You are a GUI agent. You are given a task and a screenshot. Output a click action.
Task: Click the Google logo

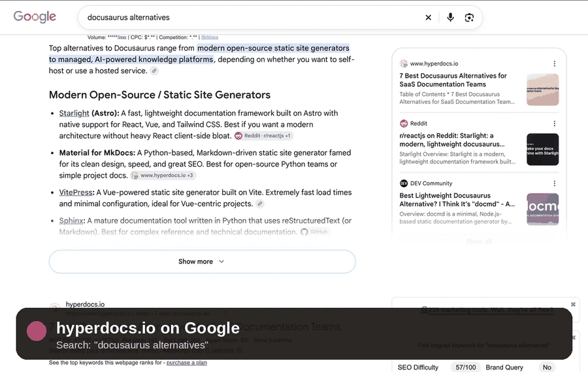tap(35, 17)
